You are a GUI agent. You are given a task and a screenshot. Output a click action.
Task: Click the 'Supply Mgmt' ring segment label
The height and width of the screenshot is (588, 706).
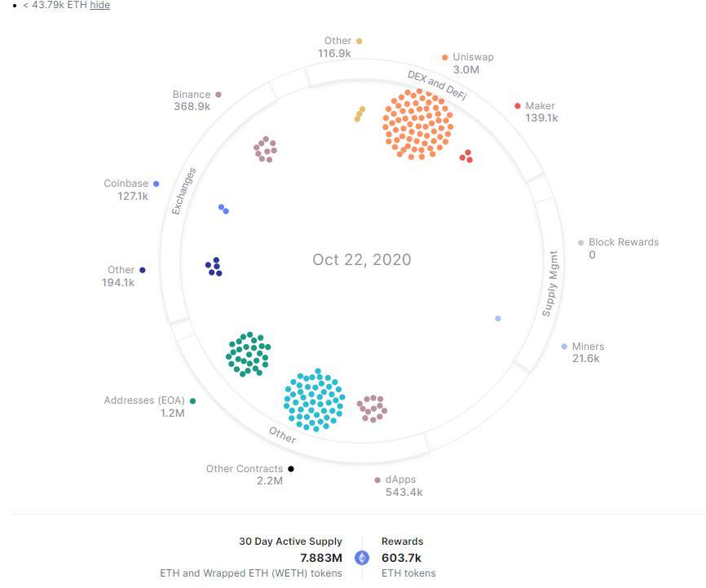(550, 284)
